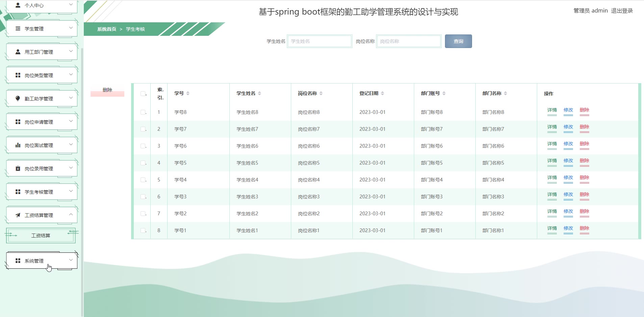Click the person icon beside 用工部门管理
Viewport: 644px width, 317px height.
point(18,52)
